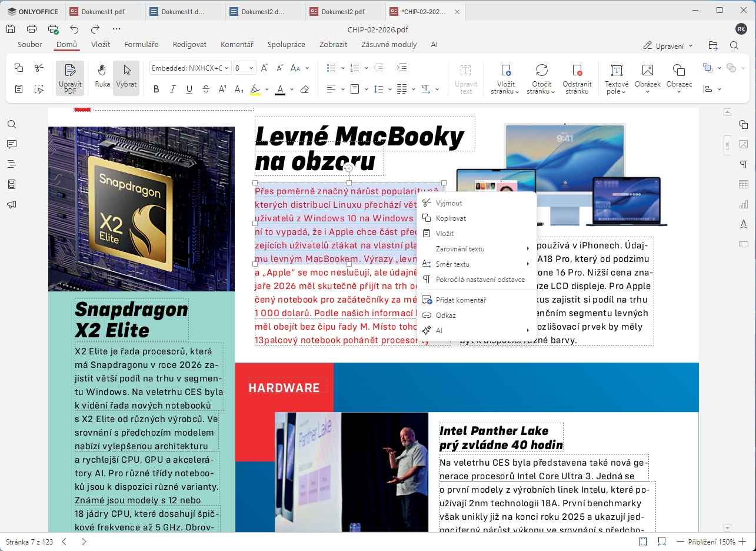The image size is (756, 551).
Task: Open comments panel in left sidebar
Action: coord(12,145)
